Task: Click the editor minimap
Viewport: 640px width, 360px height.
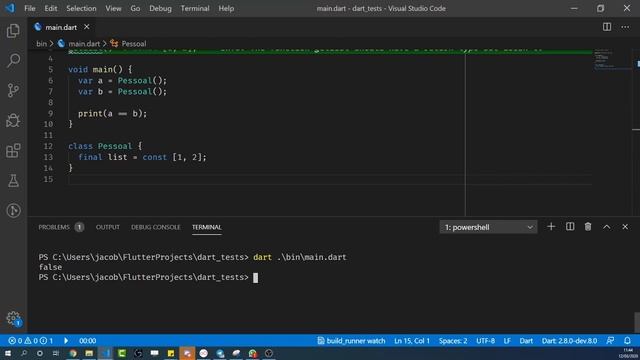Action: click(x=612, y=60)
